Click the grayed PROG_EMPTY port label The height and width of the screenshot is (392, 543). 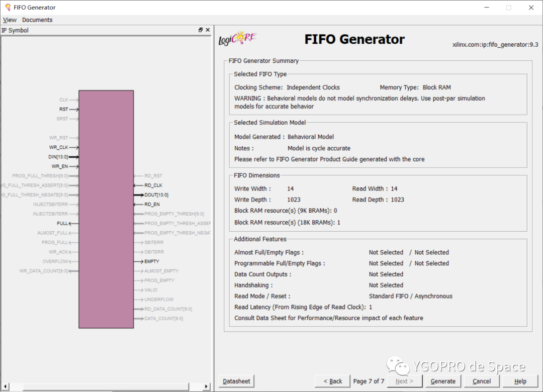[x=159, y=280]
